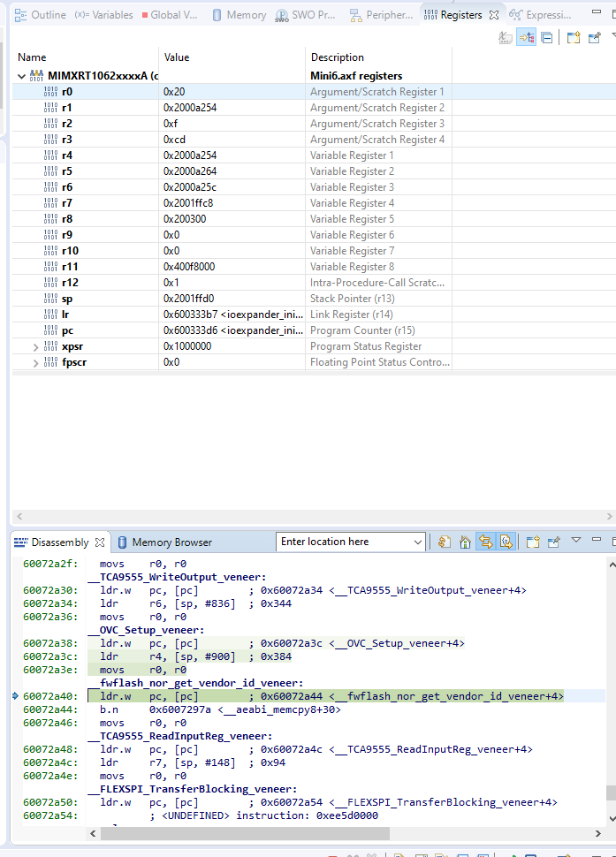Collapse the MIMXRT1062xxxxA register group
616x857 pixels.
point(21,76)
